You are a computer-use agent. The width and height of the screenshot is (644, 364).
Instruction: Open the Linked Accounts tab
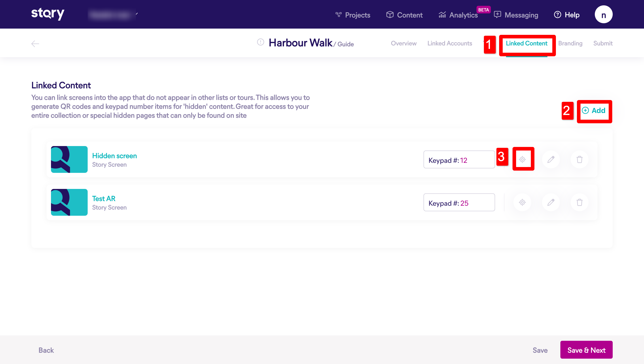click(449, 43)
